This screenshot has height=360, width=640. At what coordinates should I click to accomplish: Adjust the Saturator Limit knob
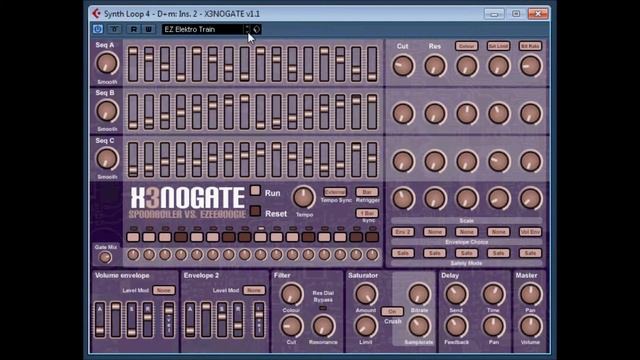click(366, 327)
